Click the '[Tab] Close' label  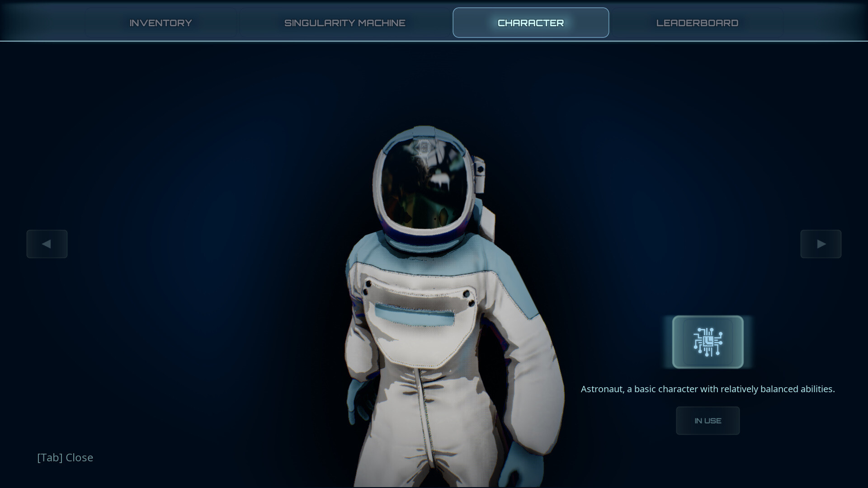pyautogui.click(x=65, y=457)
